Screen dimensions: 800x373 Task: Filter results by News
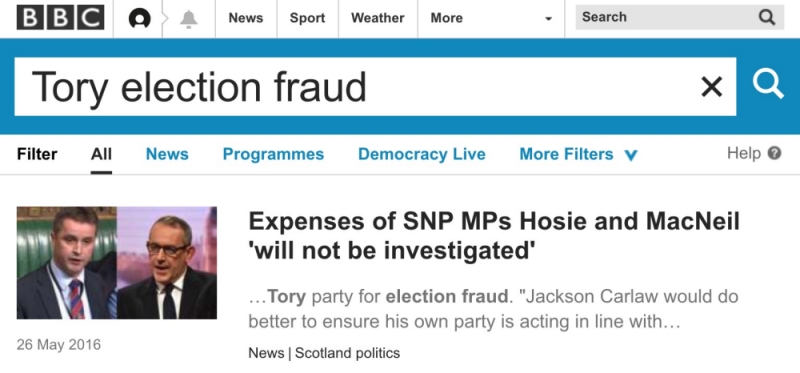167,154
